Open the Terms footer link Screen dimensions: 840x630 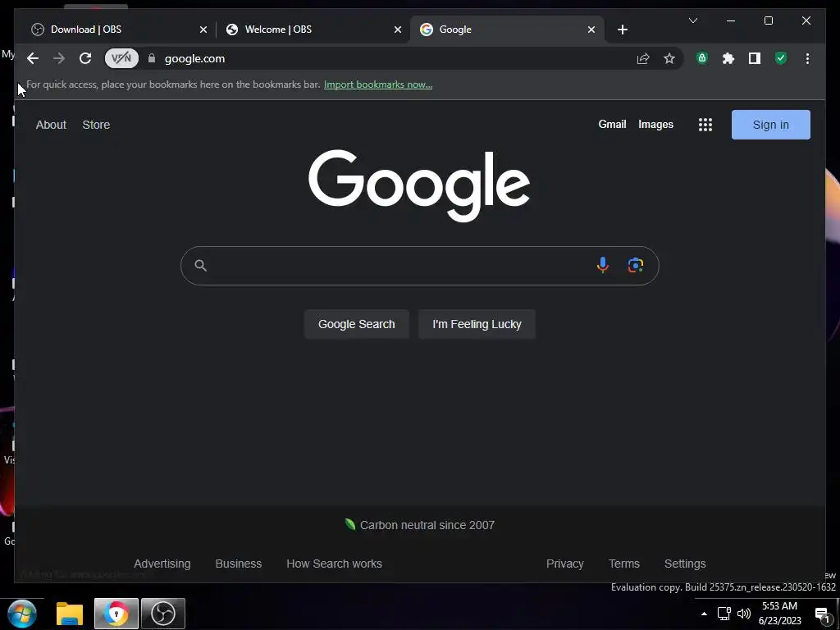tap(624, 564)
